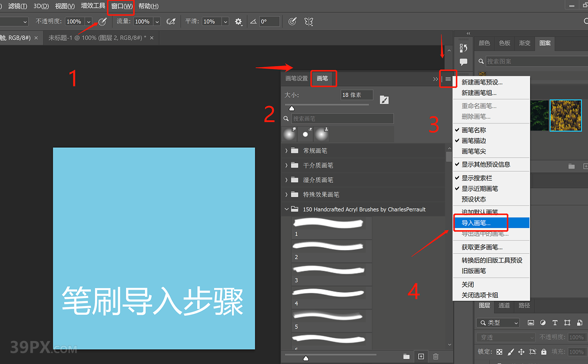The height and width of the screenshot is (364, 588).
Task: Click the 搜索画笔 search field
Action: click(342, 118)
